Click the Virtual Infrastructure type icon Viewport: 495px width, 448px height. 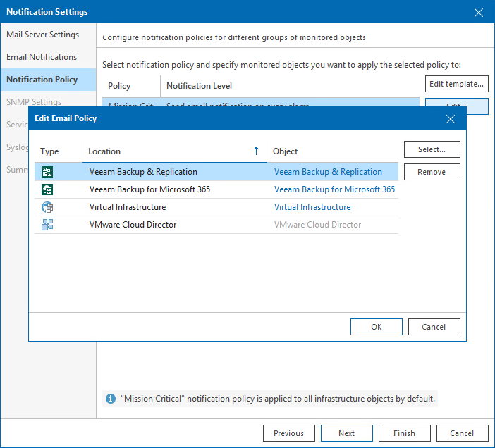click(47, 207)
